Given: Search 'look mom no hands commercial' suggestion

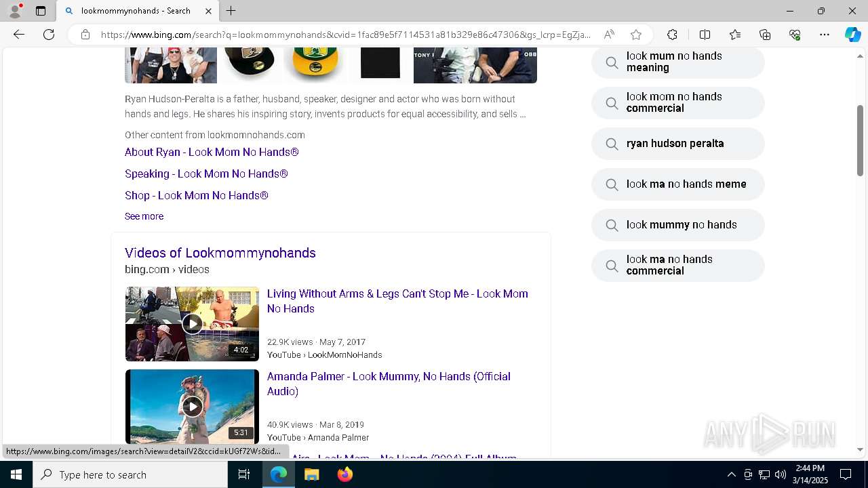Looking at the screenshot, I should point(678,103).
